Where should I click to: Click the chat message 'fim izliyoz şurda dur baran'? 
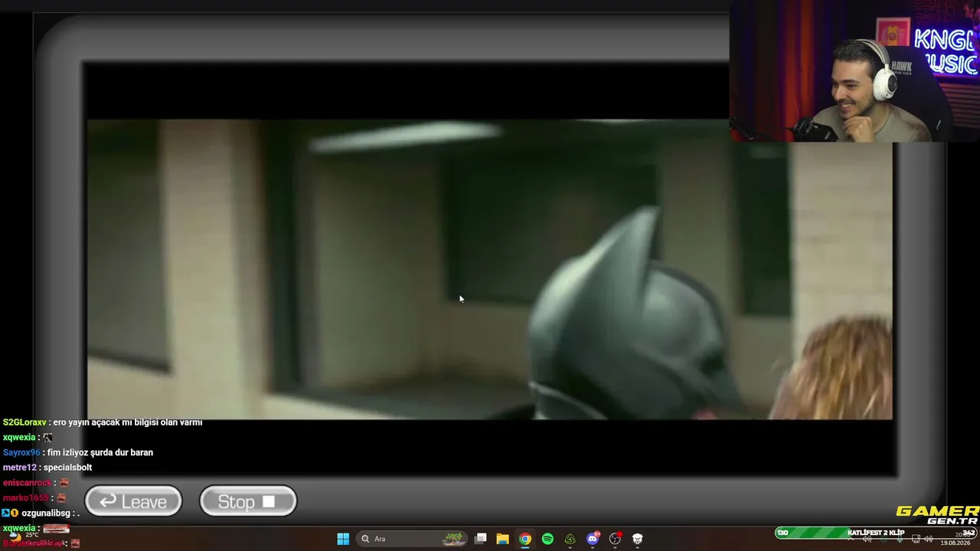pos(100,452)
